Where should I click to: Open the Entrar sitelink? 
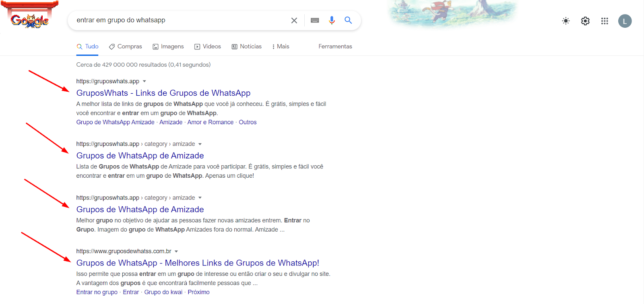tap(131, 292)
